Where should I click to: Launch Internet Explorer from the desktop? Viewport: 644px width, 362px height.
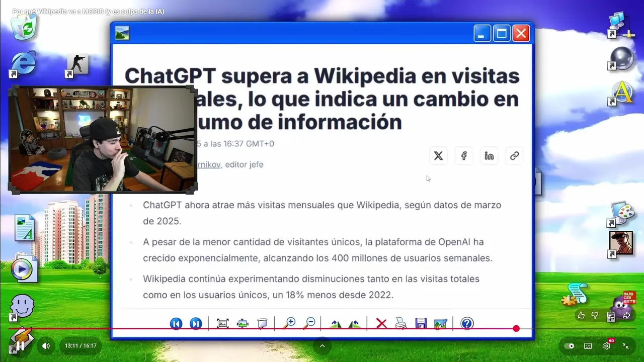[x=23, y=64]
